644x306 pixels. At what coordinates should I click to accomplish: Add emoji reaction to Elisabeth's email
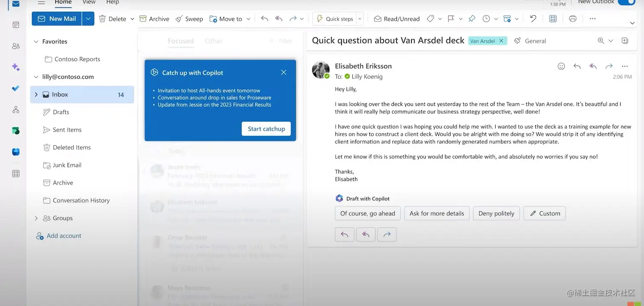point(561,66)
